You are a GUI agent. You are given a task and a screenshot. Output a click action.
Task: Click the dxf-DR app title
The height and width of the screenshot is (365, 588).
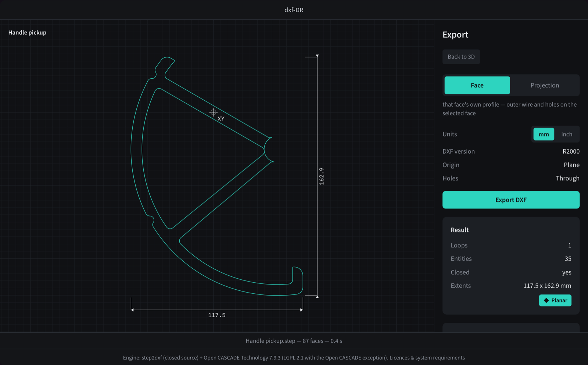[294, 10]
